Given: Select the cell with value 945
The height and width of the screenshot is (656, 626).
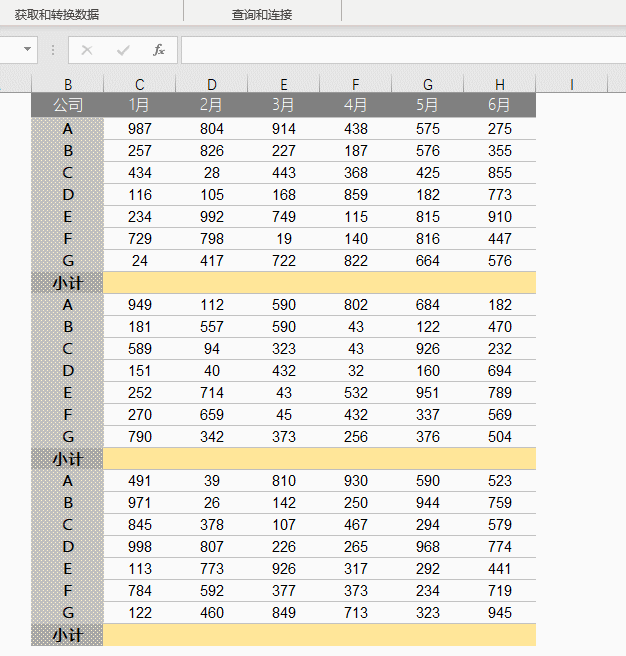Looking at the screenshot, I should tap(500, 613).
